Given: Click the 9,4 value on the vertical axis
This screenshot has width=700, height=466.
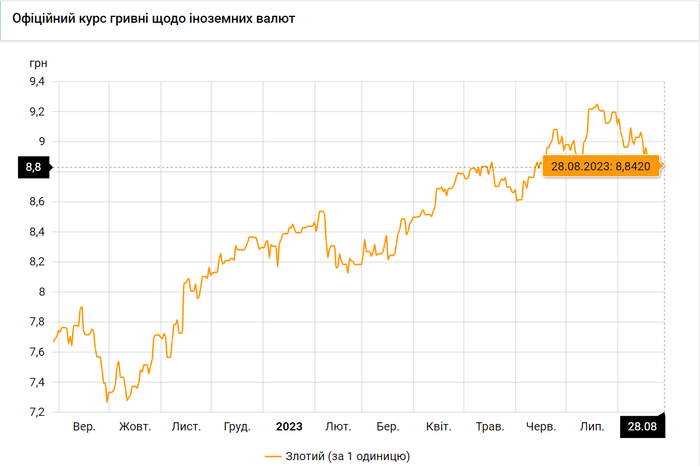Looking at the screenshot, I should click(x=36, y=82).
